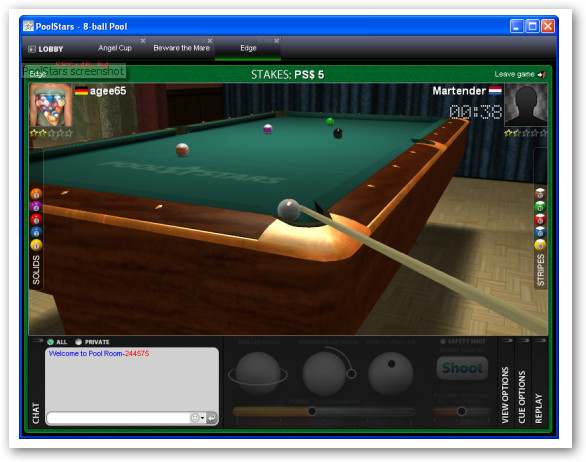Click agee65's star rating
The image size is (586, 462).
51,133
